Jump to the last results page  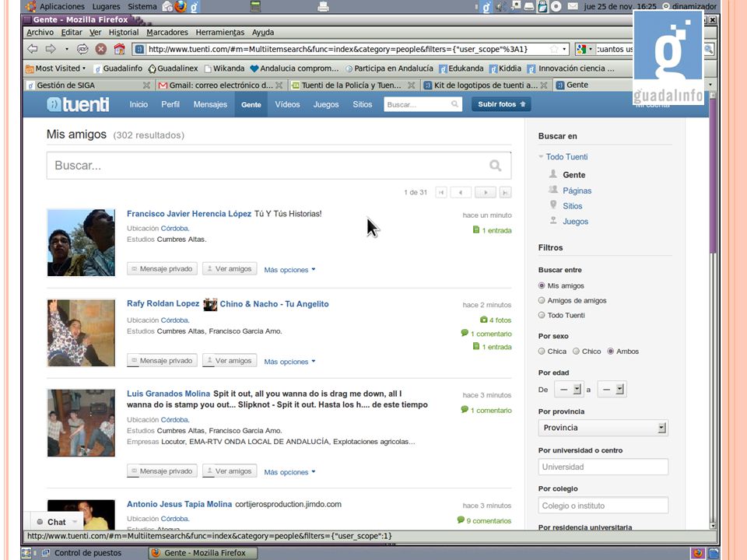click(x=506, y=192)
